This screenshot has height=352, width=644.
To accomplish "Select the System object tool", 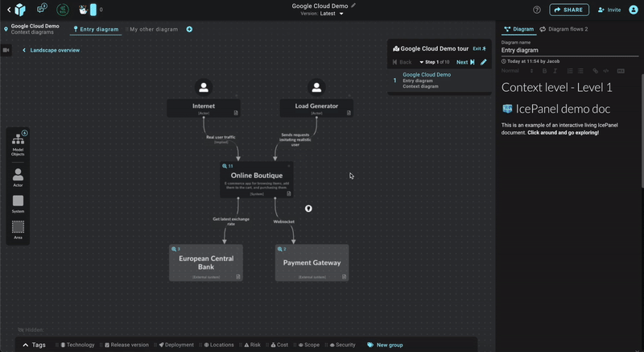I will point(18,204).
